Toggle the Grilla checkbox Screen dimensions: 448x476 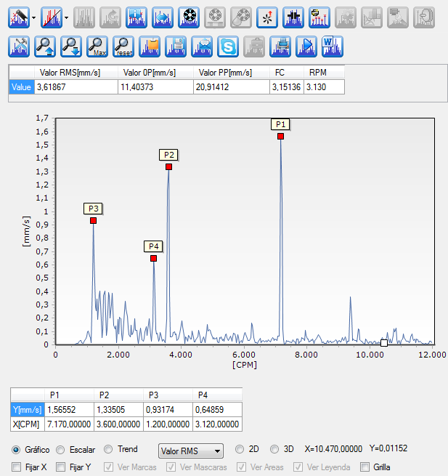[x=364, y=467]
